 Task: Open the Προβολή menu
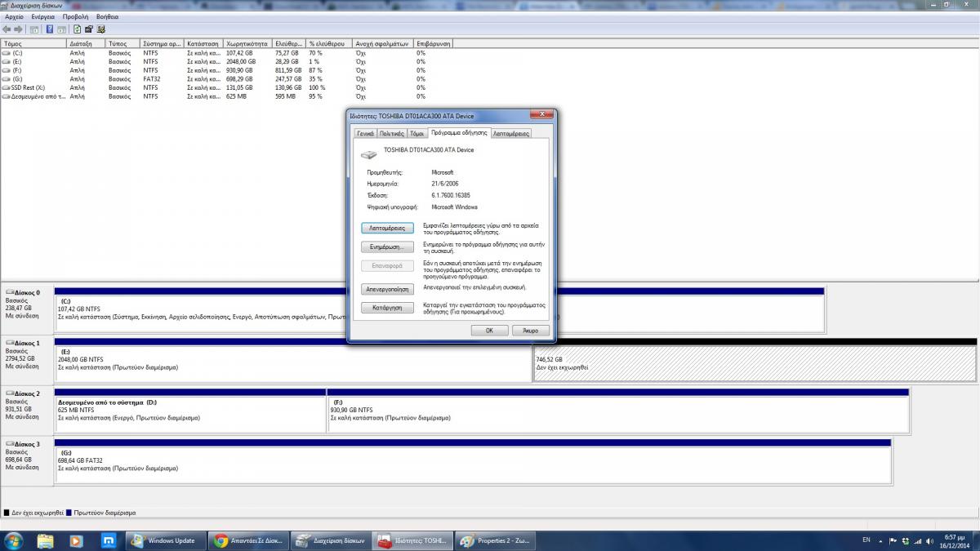(76, 16)
